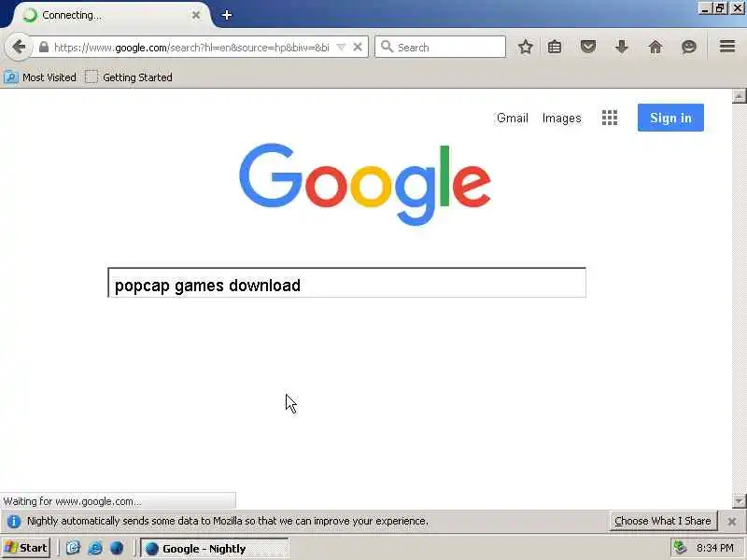Open a new tab with plus button
Image resolution: width=747 pixels, height=560 pixels.
point(227,15)
